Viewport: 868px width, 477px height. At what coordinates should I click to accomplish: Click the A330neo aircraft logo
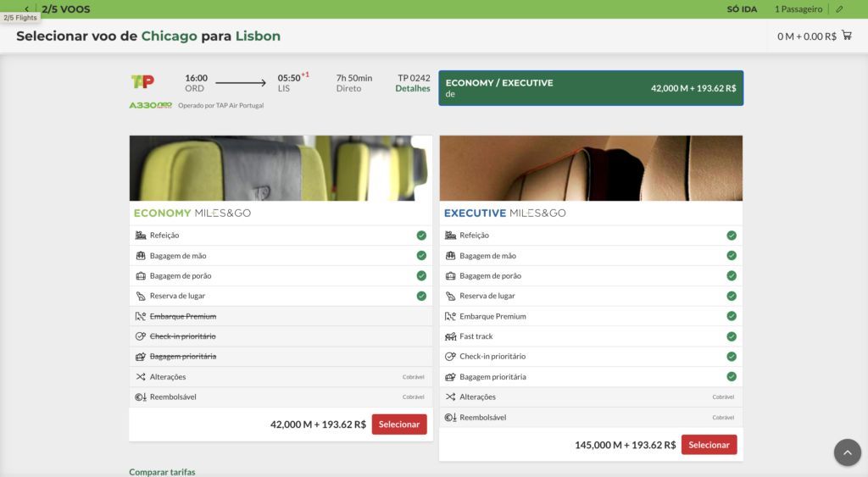pos(151,105)
